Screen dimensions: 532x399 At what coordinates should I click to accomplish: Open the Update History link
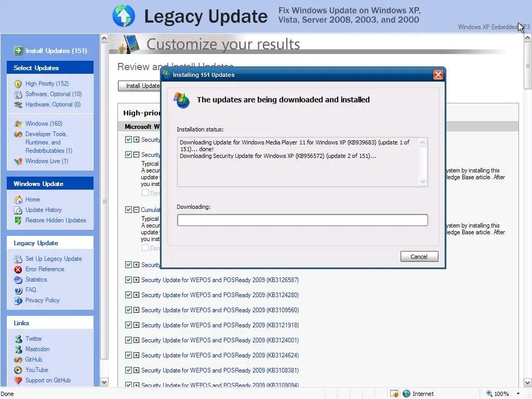(x=44, y=210)
